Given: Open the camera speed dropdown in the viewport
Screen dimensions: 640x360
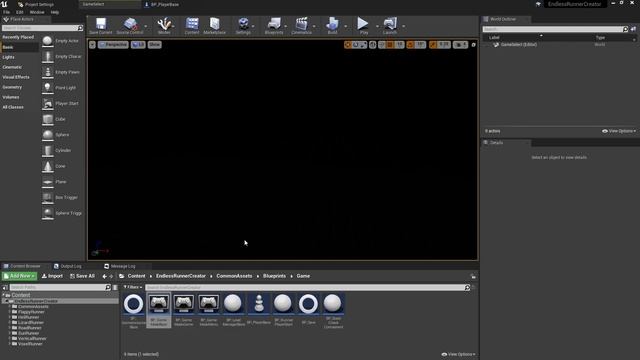Looking at the screenshot, I should pyautogui.click(x=460, y=44).
